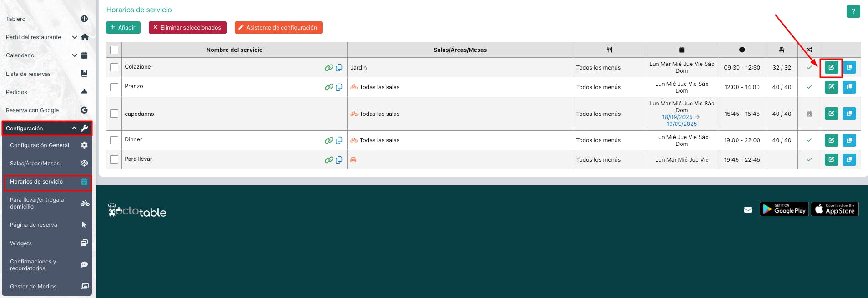The height and width of the screenshot is (298, 868).
Task: Click the calendar column header icon
Action: (x=681, y=50)
